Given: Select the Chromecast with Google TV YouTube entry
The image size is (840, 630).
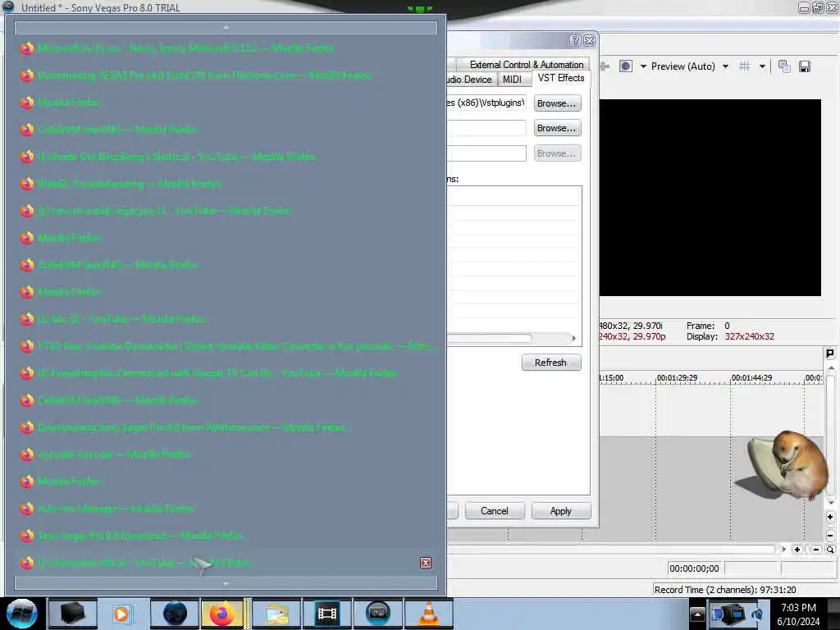Looking at the screenshot, I should tap(226, 373).
